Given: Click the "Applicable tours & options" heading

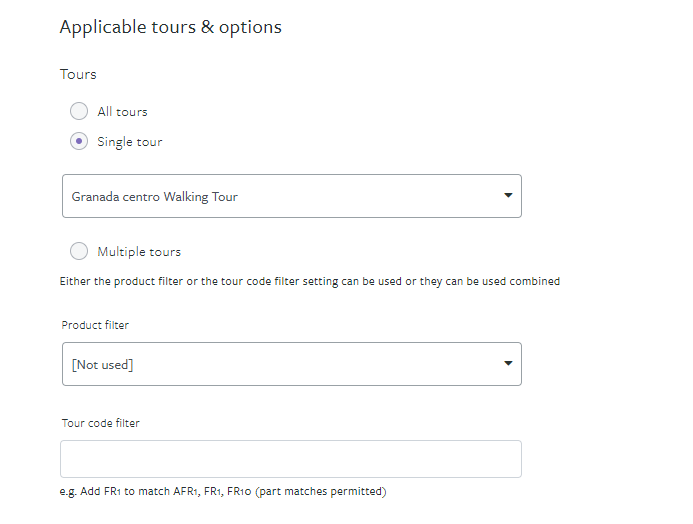Looking at the screenshot, I should click(171, 27).
